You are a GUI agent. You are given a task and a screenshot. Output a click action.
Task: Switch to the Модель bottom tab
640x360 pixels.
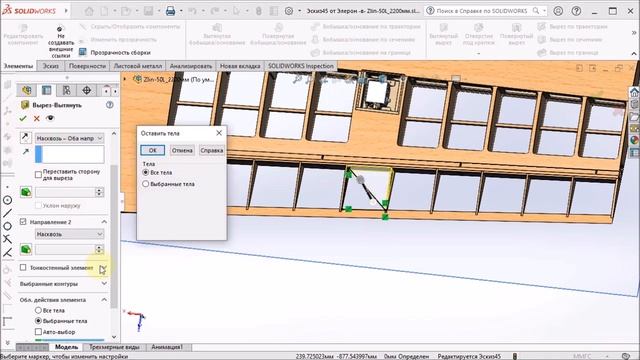[x=66, y=347]
